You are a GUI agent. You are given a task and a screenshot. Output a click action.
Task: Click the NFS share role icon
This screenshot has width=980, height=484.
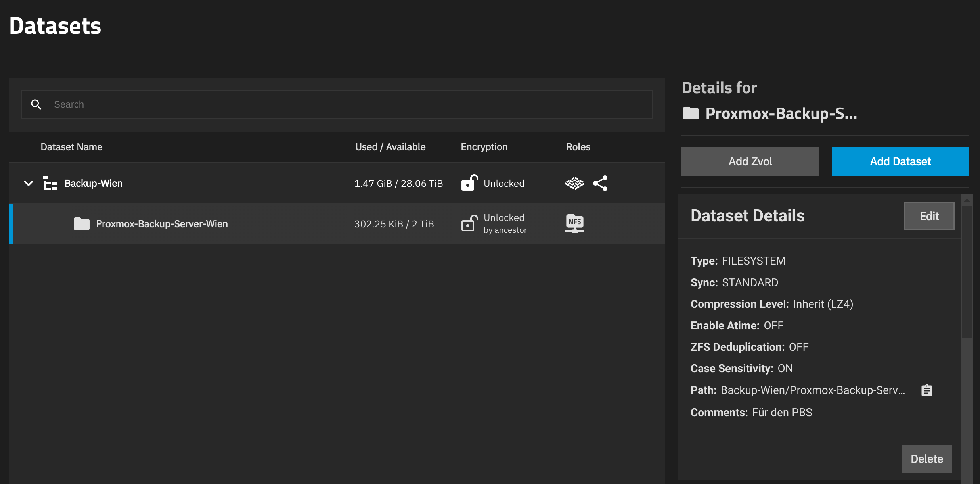574,223
